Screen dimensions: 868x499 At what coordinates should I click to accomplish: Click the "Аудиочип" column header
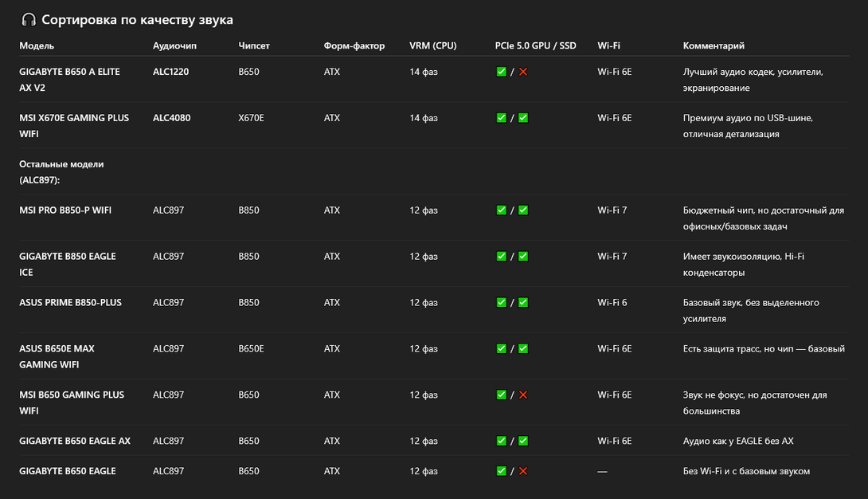pos(174,45)
